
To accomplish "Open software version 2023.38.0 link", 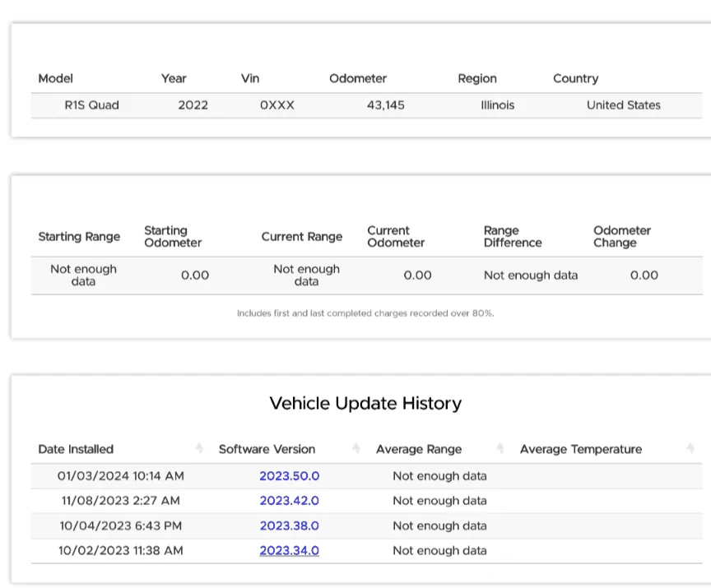I will pyautogui.click(x=290, y=525).
